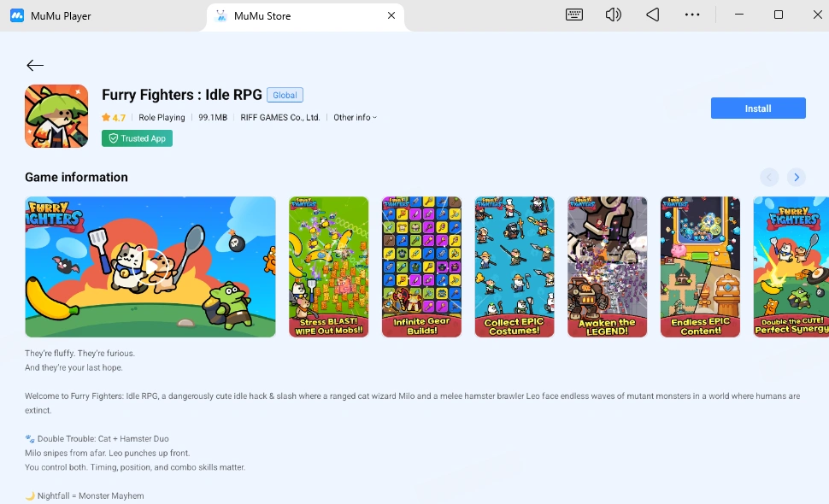Click the 'Welcome to Furry Fighters' paragraph

pyautogui.click(x=413, y=403)
